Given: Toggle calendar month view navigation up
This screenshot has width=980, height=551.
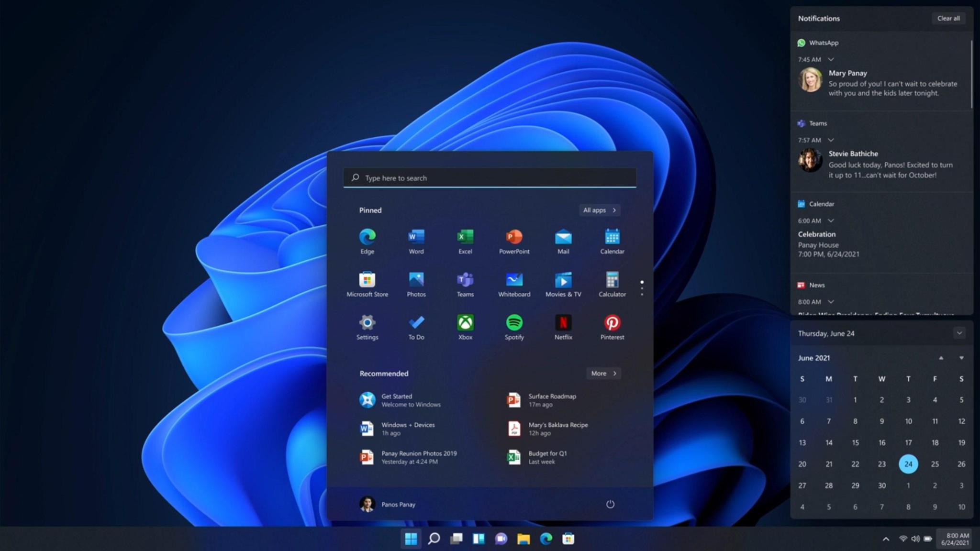Looking at the screenshot, I should [942, 357].
